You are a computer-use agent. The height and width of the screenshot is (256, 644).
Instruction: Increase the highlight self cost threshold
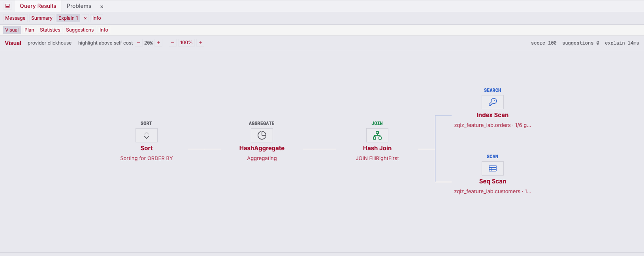pos(158,43)
